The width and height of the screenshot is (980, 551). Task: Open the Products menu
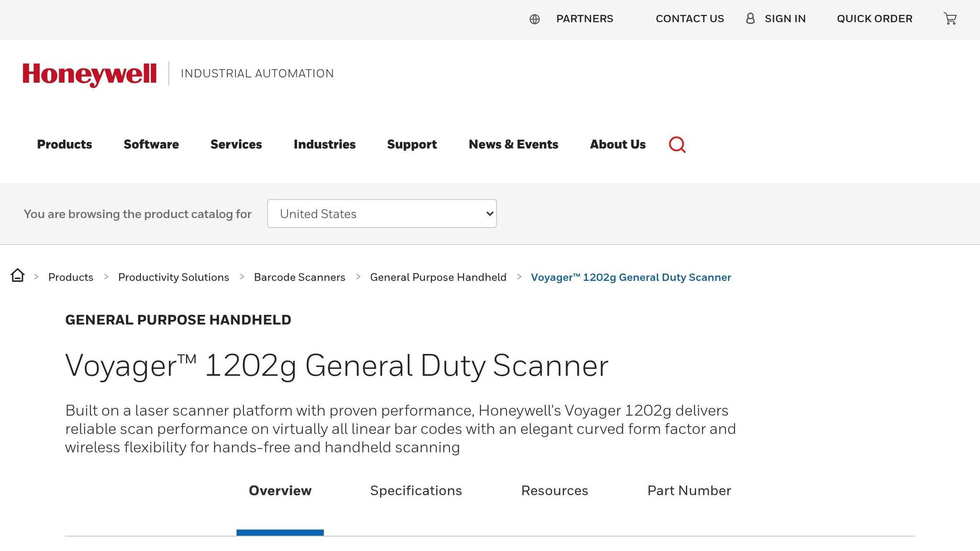click(x=64, y=144)
